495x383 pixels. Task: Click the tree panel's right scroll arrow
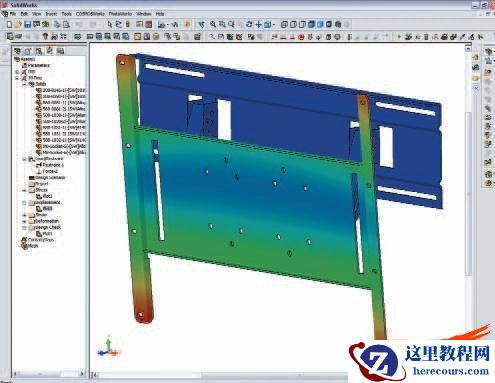tap(82, 374)
